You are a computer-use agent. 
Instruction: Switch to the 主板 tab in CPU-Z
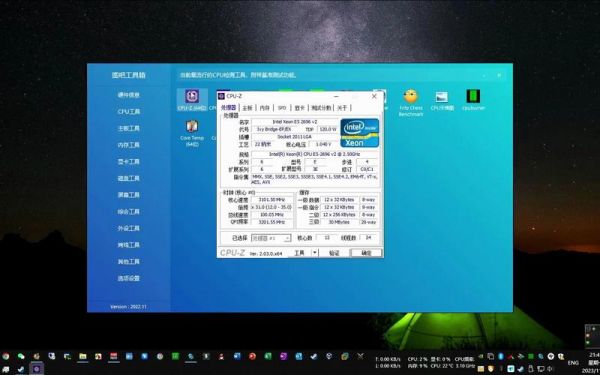point(247,108)
